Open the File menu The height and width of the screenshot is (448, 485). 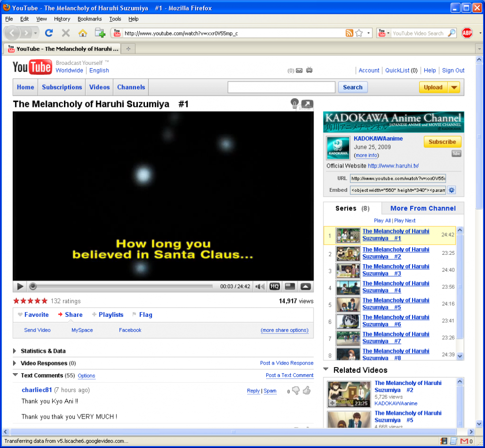(x=9, y=19)
